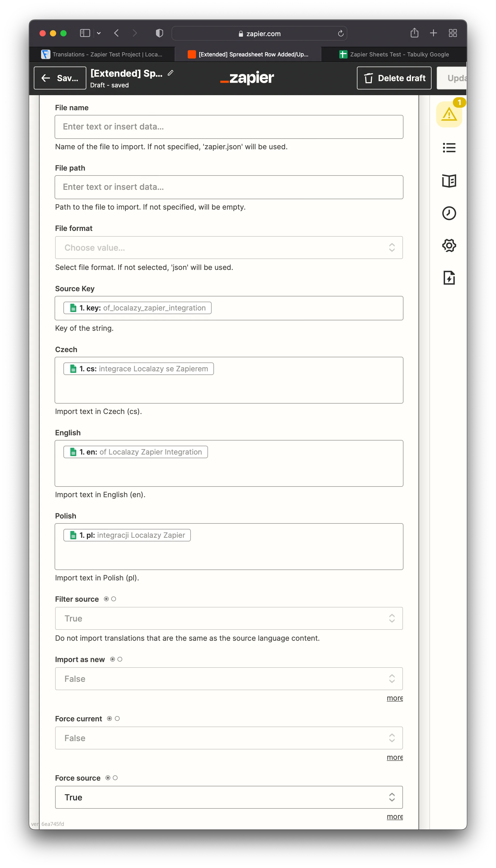Click the Safari share icon
Screen dimensions: 496x868
414,33
